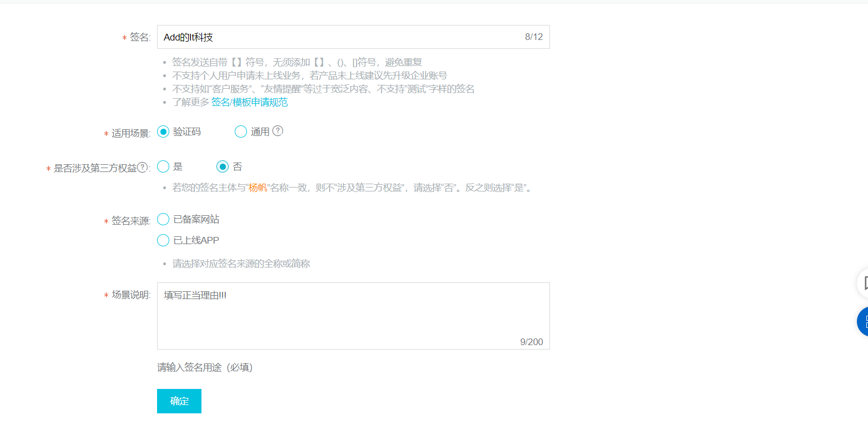868x430 pixels.
Task: Click the 确定 confirm button
Action: 179,401
